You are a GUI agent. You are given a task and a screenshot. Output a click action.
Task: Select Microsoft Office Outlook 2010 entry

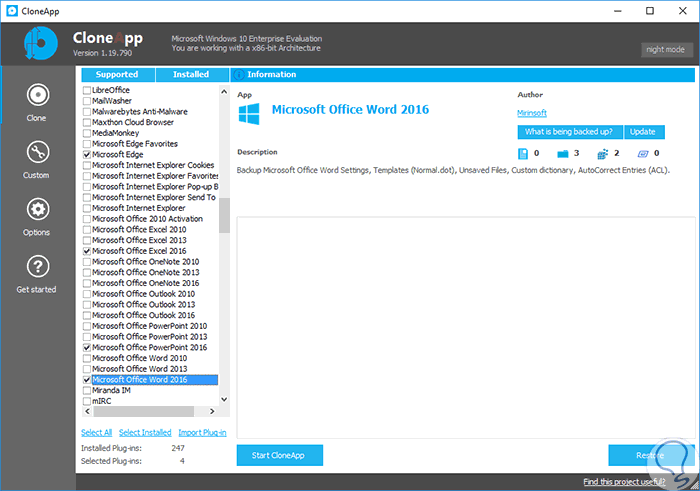click(x=143, y=294)
